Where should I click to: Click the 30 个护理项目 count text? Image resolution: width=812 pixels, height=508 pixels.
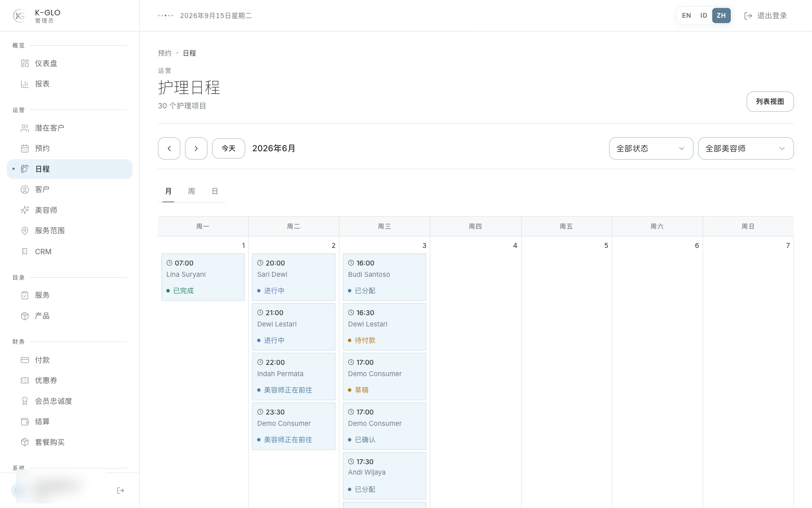coord(182,106)
